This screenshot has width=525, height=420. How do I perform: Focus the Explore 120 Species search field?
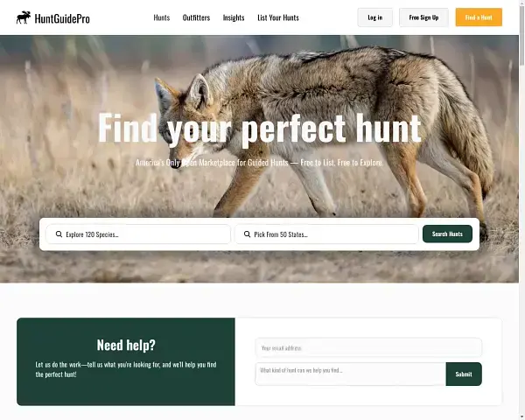[x=138, y=234]
